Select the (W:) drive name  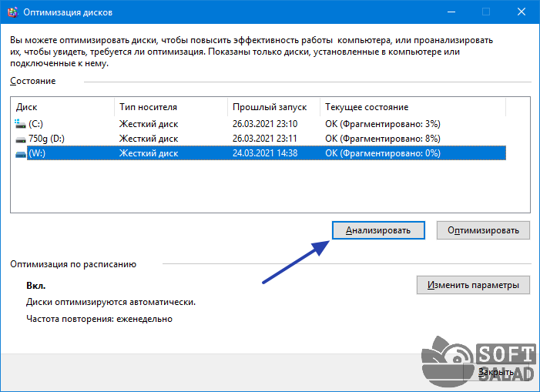tap(37, 153)
